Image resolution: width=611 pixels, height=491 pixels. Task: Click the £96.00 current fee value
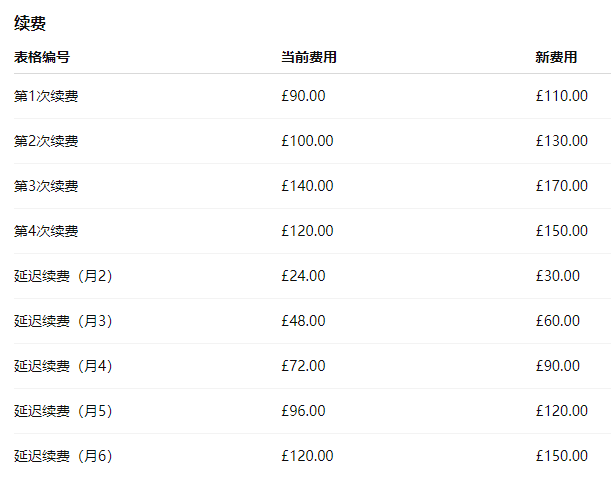tap(303, 411)
